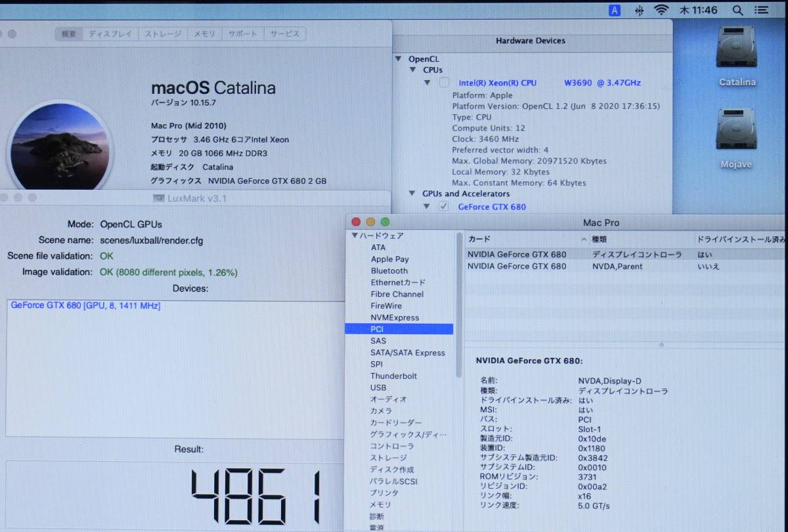Collapse the Intel Xeon CPU device details

click(427, 83)
